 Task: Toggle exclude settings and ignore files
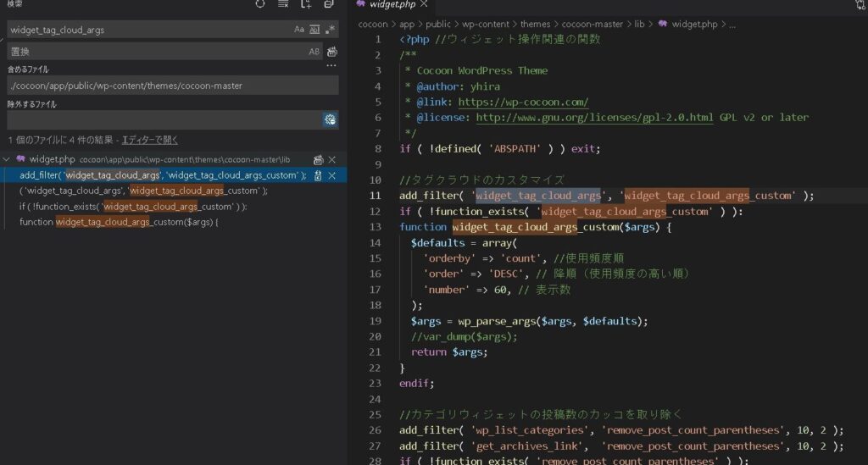(x=330, y=120)
